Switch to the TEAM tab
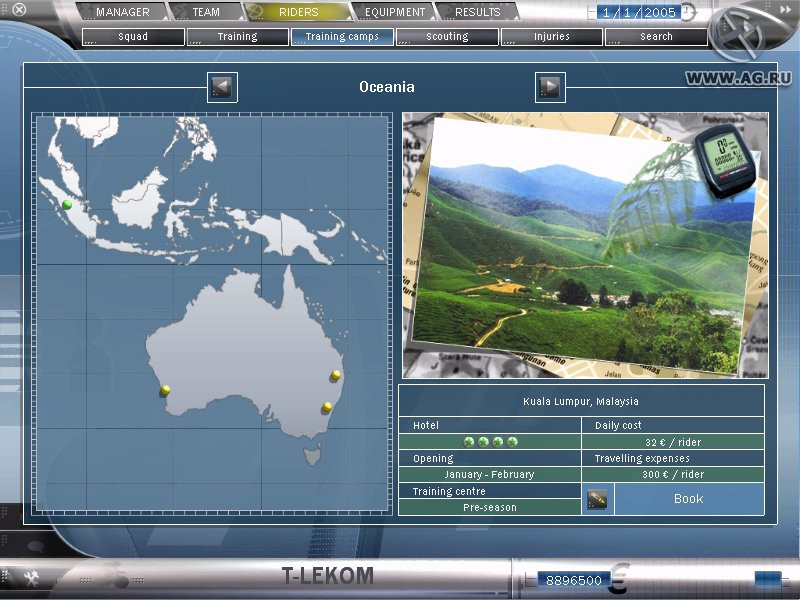Image resolution: width=800 pixels, height=600 pixels. [206, 12]
